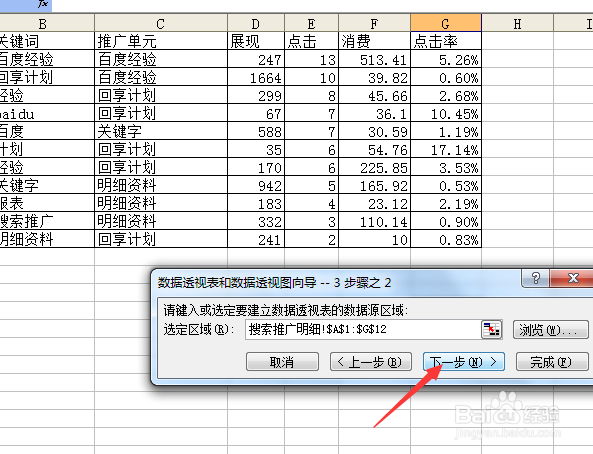Select column E header

[311, 24]
